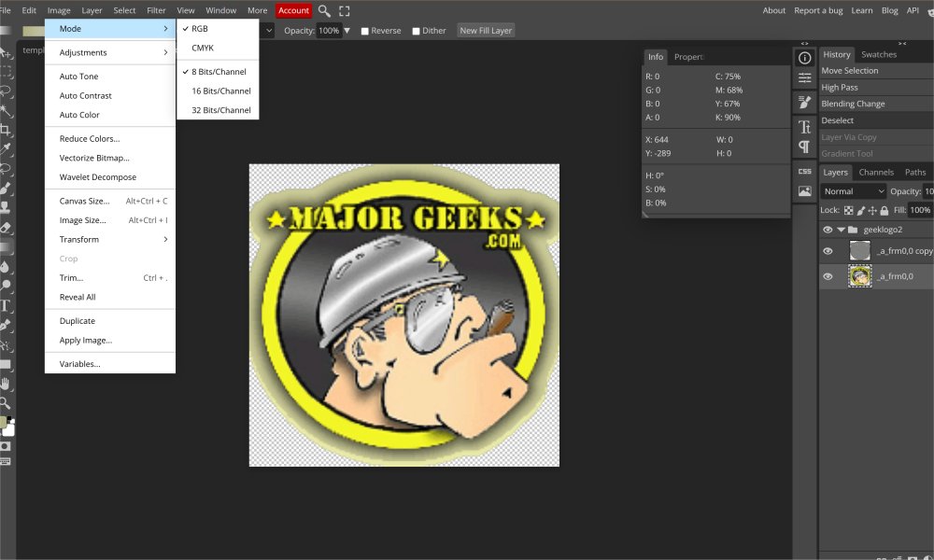
Task: Expand the Adjustments submenu
Action: [x=110, y=52]
